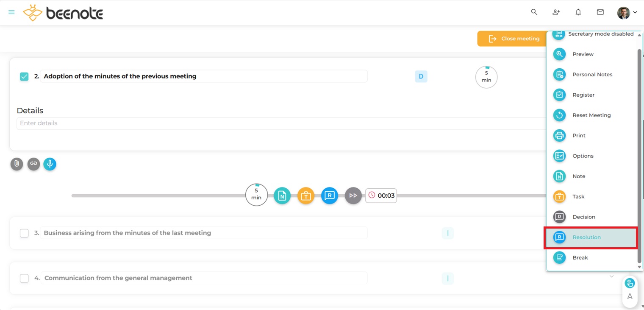Screen dimensions: 644x310
Task: Click the Close meeting button
Action: (511, 39)
